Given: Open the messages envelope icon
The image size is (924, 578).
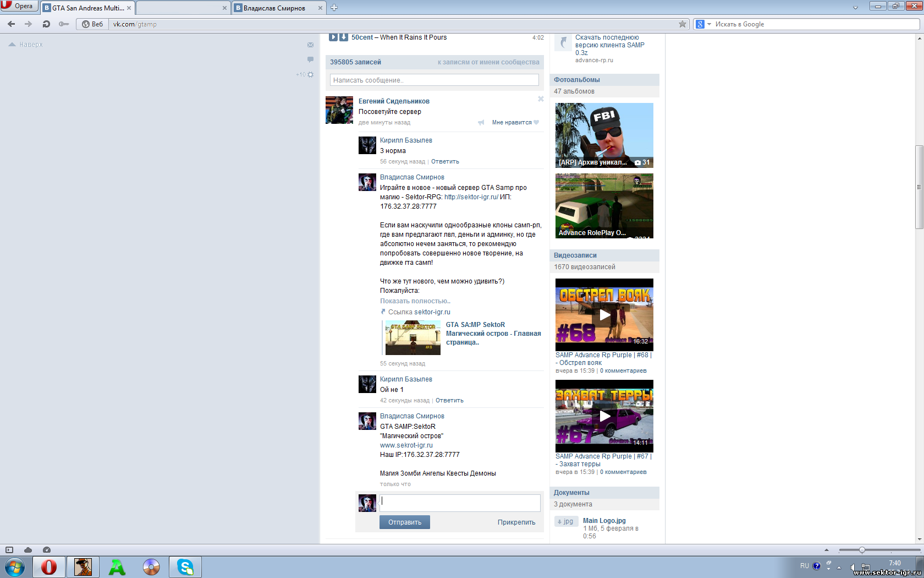Looking at the screenshot, I should pos(310,45).
